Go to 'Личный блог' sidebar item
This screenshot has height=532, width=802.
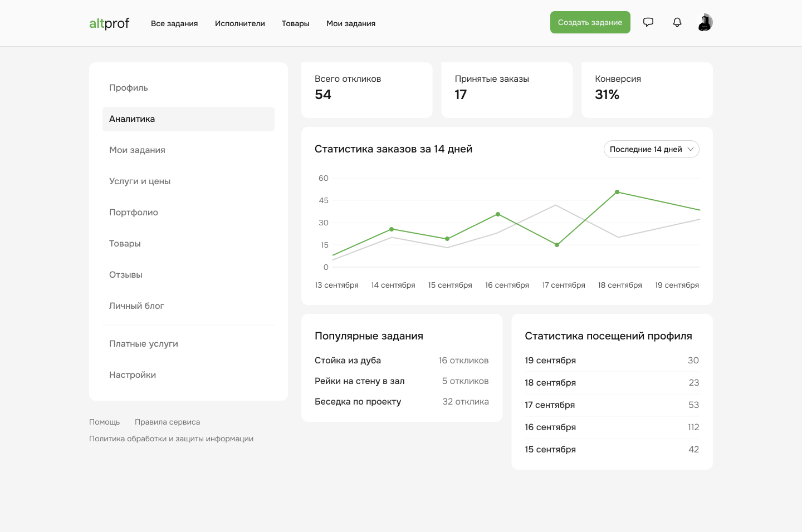[136, 306]
